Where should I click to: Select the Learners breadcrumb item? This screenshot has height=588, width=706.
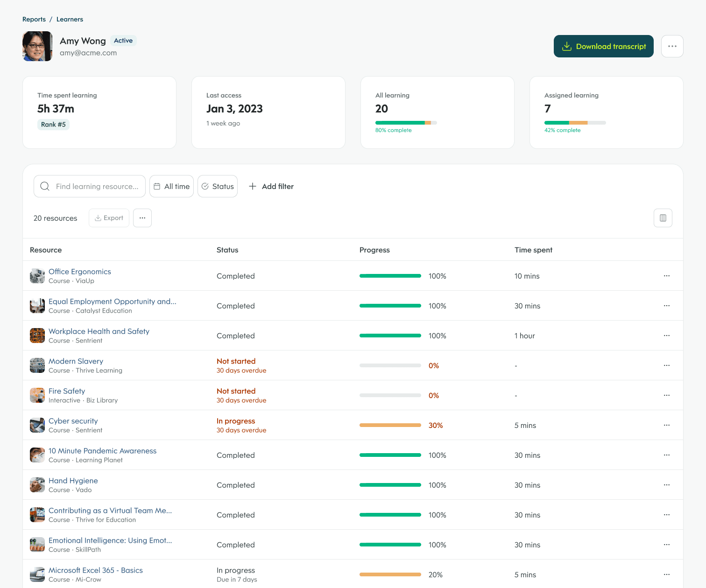70,19
